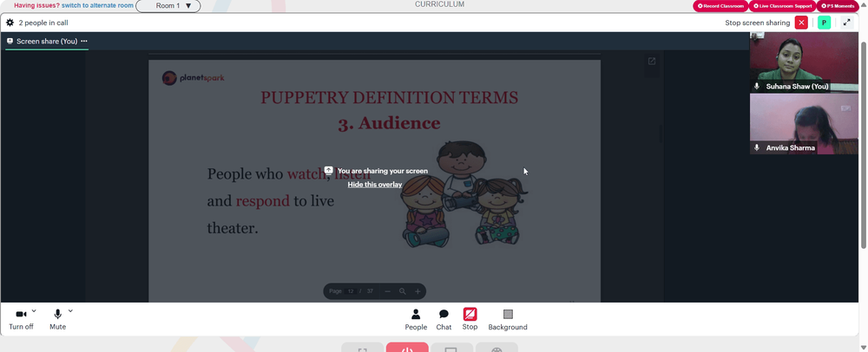The height and width of the screenshot is (352, 868).
Task: Click the CURRICULUM heading
Action: coord(439,3)
